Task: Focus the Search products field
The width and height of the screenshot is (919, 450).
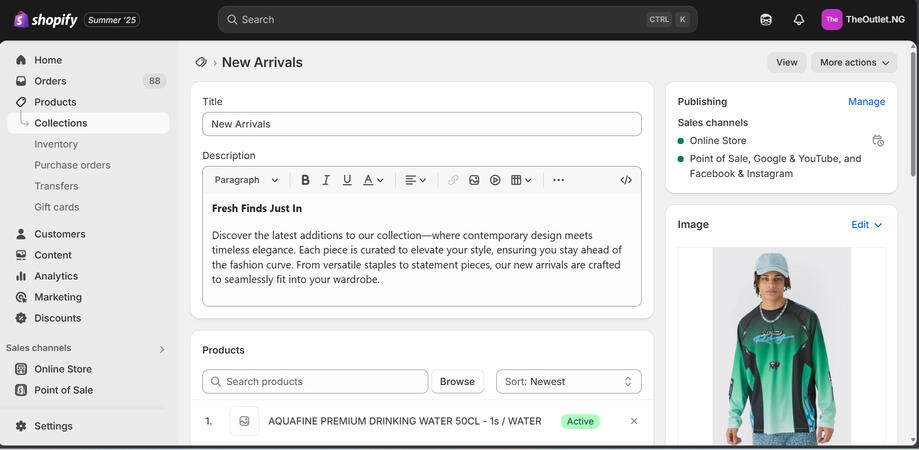Action: pos(315,381)
